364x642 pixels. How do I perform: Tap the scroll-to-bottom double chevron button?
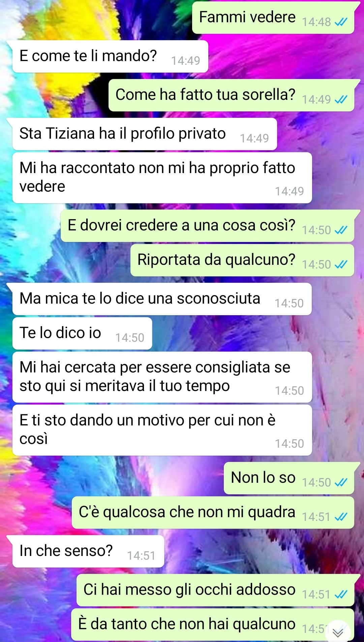click(x=338, y=632)
